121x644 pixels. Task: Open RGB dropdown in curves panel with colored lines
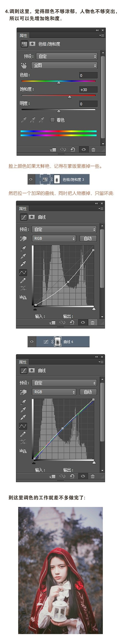pos(54,392)
